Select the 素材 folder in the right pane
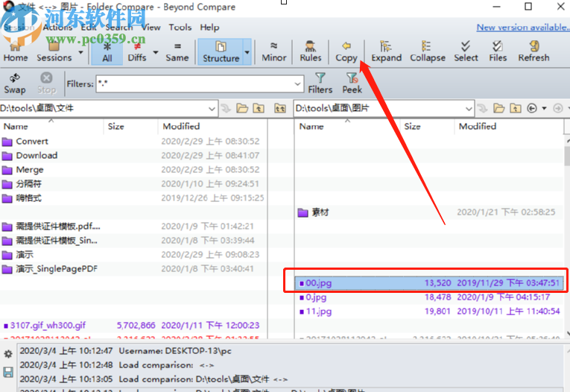The height and width of the screenshot is (392, 570). [x=429, y=212]
